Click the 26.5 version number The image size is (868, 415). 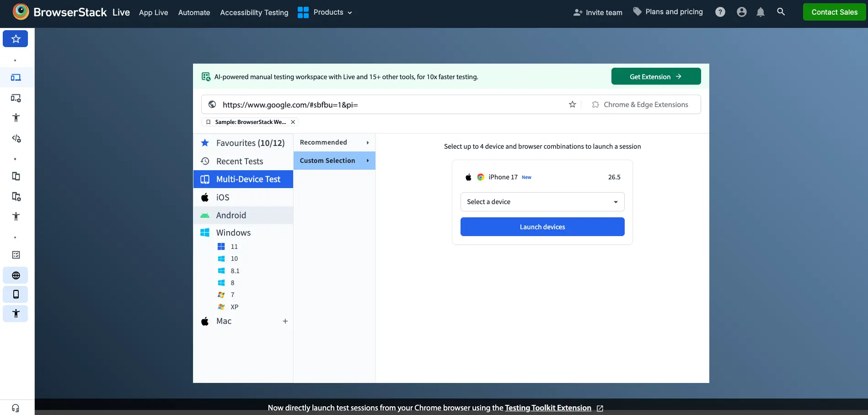[x=614, y=177]
